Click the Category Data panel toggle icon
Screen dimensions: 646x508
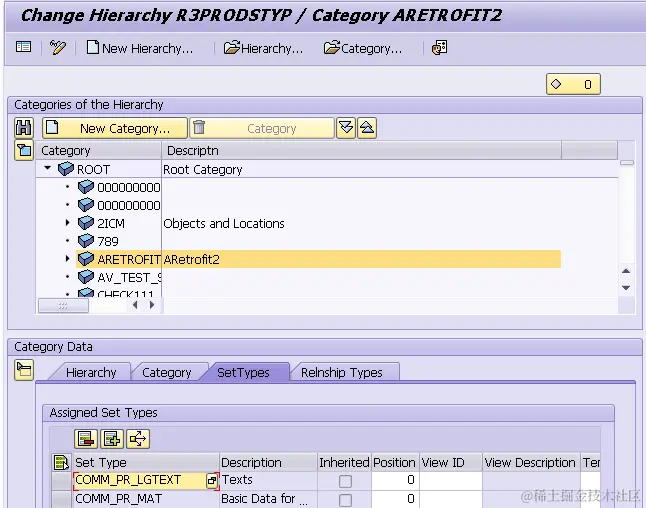[23, 370]
